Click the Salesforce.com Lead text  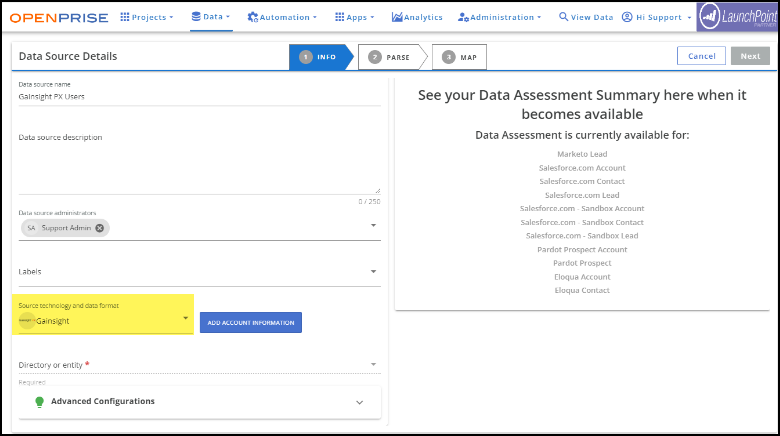coord(582,195)
